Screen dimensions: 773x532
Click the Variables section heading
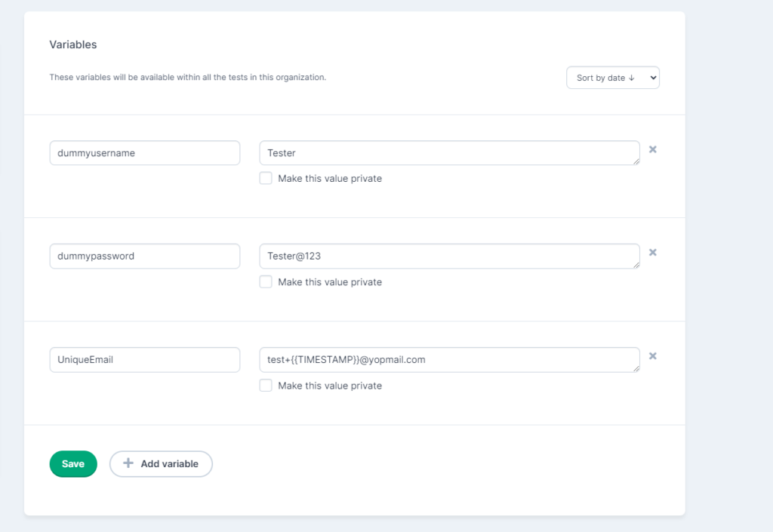pyautogui.click(x=72, y=45)
